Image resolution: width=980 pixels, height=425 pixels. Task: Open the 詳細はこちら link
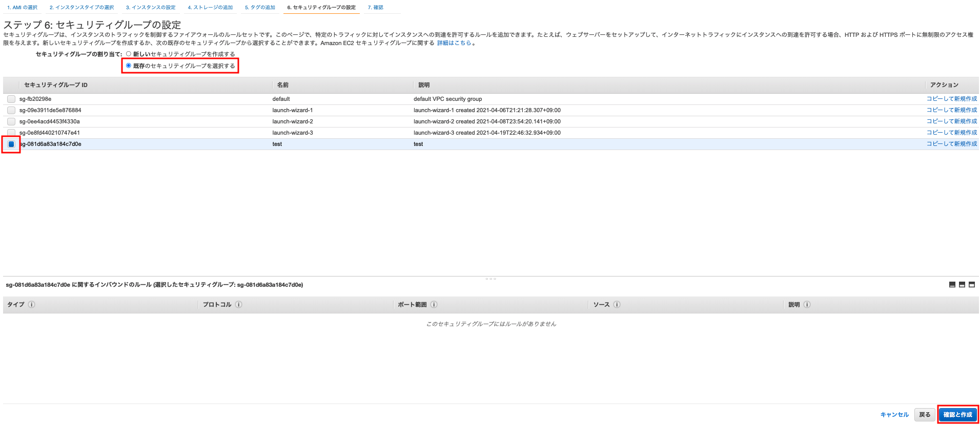pyautogui.click(x=454, y=43)
